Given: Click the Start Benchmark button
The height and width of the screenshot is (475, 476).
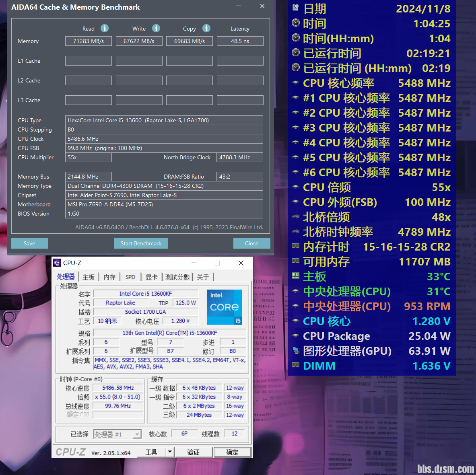Looking at the screenshot, I should click(141, 243).
